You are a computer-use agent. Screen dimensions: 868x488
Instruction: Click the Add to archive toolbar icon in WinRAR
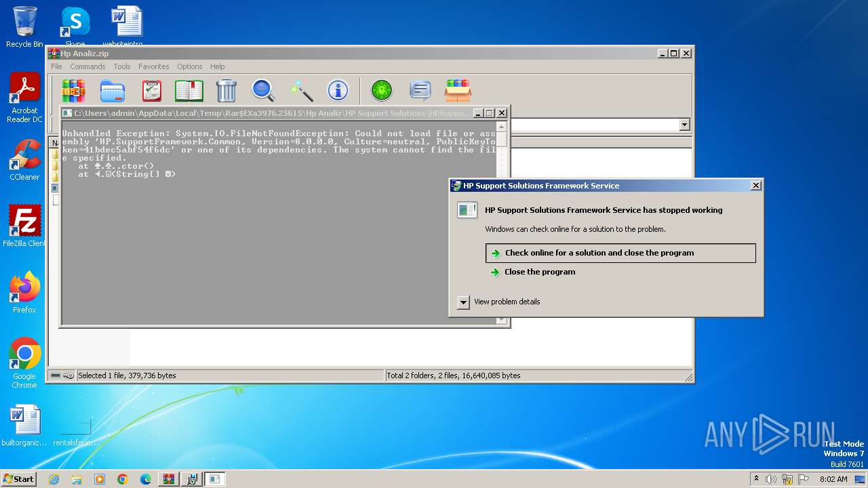point(74,90)
